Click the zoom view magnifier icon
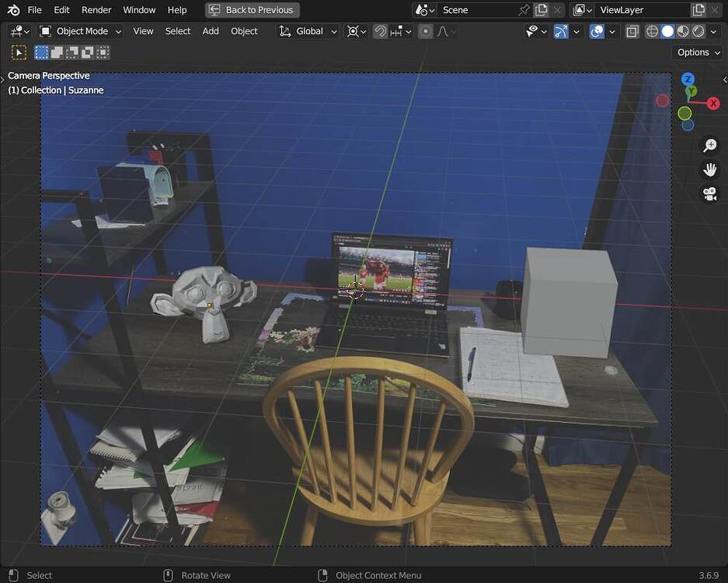728x583 pixels. [x=709, y=145]
